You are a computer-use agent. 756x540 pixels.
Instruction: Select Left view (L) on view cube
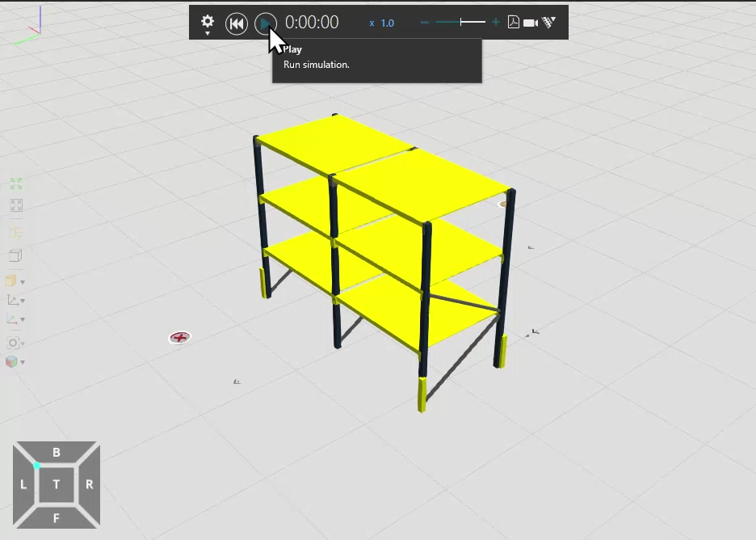23,484
